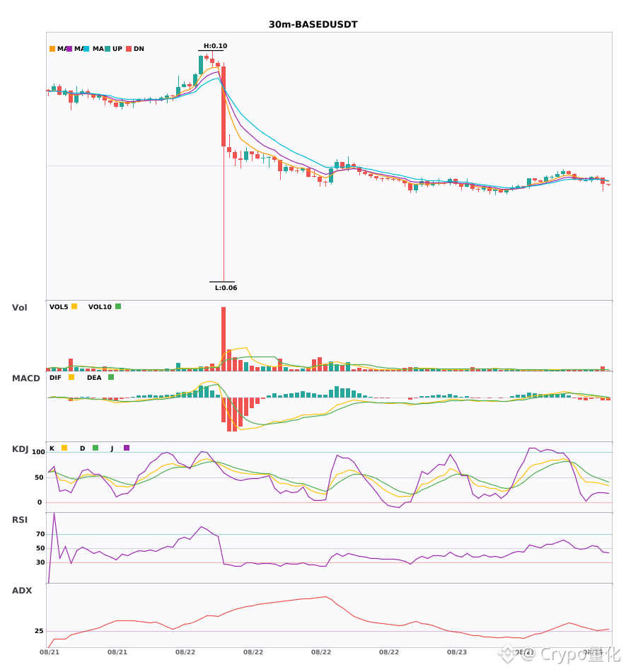Click the UP legend text
Viewport: 626px width, 672px height.
coord(117,49)
